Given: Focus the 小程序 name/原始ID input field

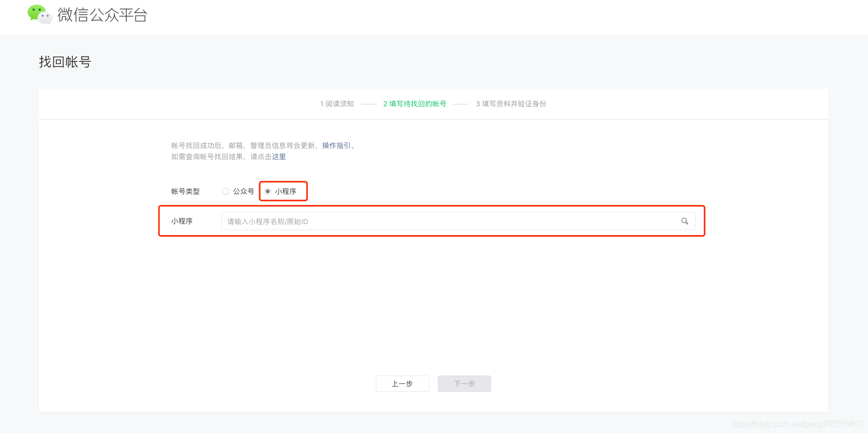Looking at the screenshot, I should point(458,221).
